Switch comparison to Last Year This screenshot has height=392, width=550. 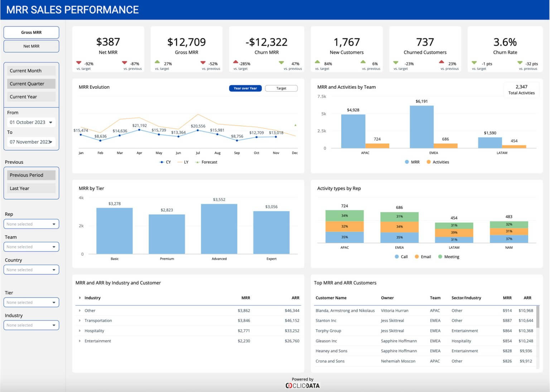[31, 188]
